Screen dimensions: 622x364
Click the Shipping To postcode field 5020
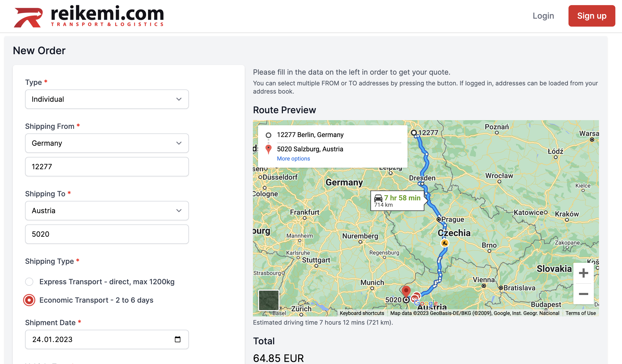coord(107,234)
